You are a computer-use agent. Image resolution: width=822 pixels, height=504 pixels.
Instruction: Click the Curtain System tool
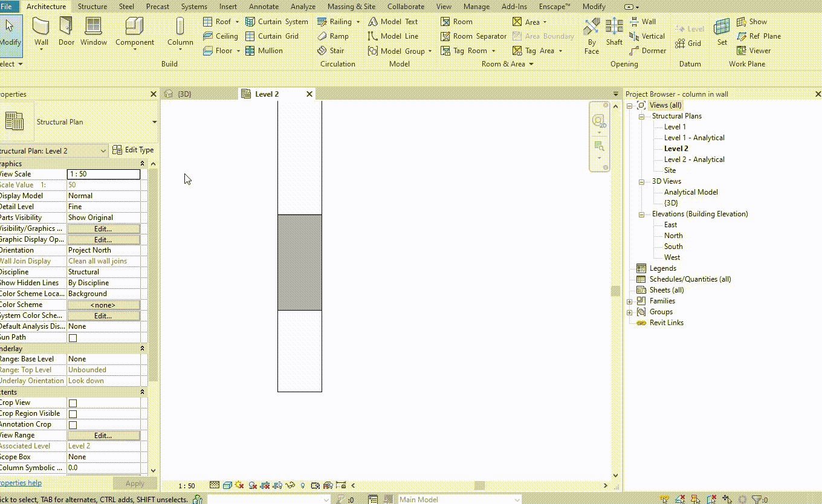click(277, 22)
